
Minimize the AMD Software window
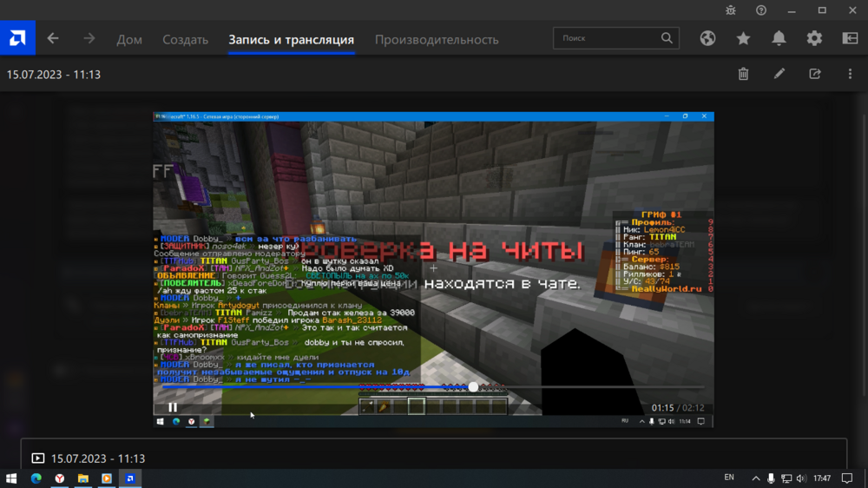pos(792,10)
